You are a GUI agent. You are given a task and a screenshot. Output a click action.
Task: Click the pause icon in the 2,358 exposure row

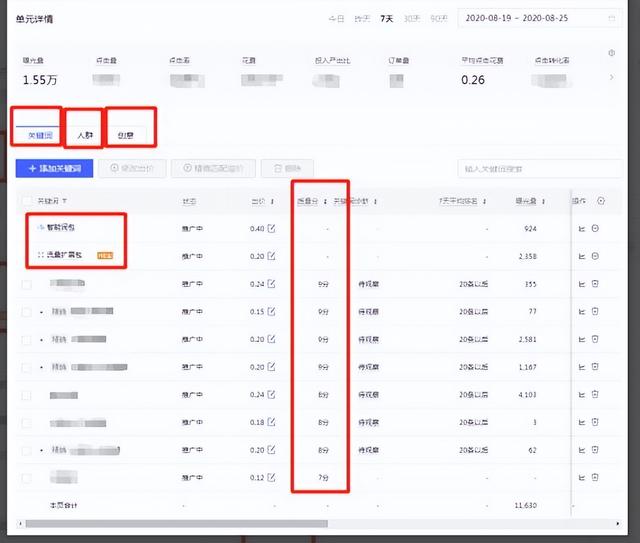coord(595,256)
